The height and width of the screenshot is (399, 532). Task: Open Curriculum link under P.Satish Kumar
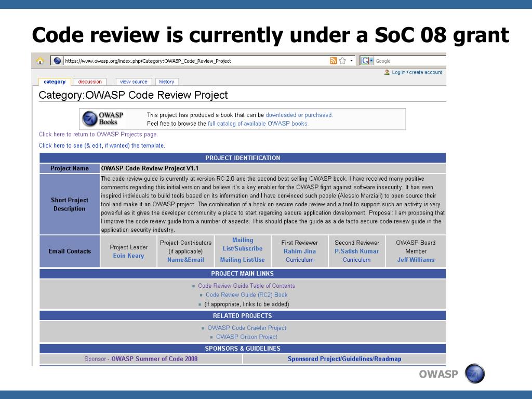click(x=356, y=260)
